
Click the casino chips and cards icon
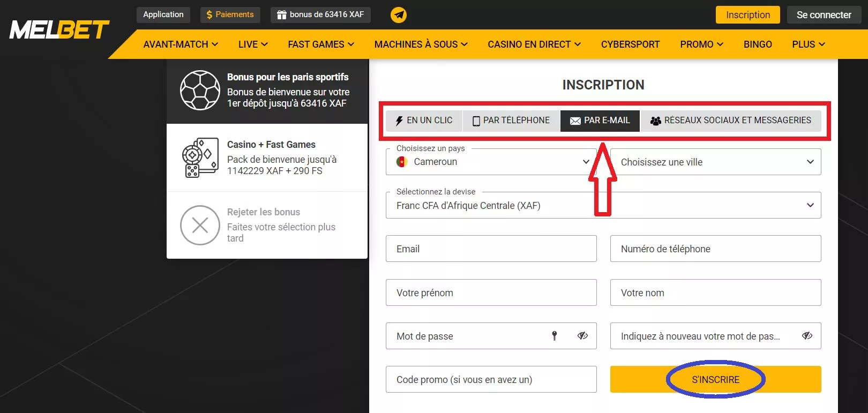(200, 157)
